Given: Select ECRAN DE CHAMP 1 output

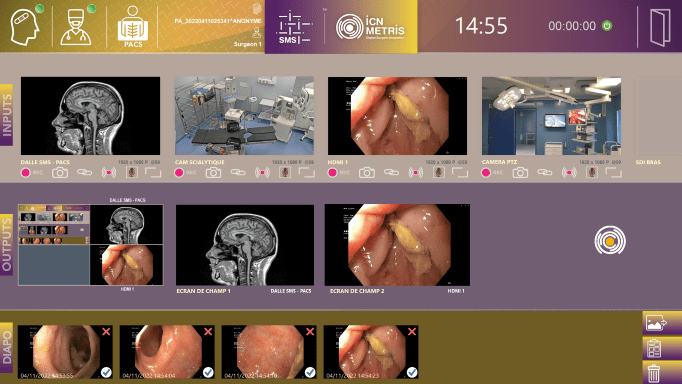Looking at the screenshot, I should click(245, 245).
